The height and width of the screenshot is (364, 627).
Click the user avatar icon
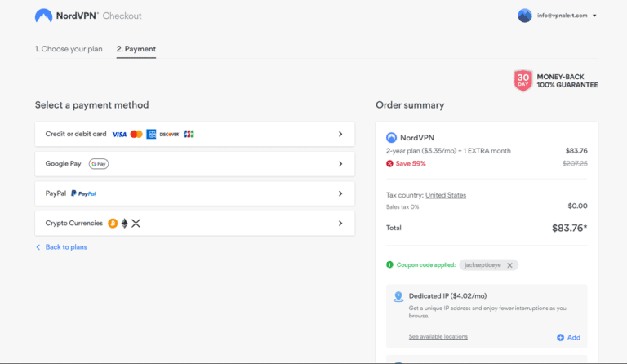coord(525,16)
